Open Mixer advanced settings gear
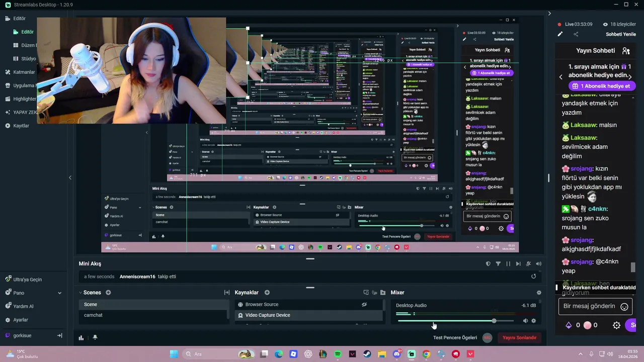The width and height of the screenshot is (644, 362). pos(539,293)
